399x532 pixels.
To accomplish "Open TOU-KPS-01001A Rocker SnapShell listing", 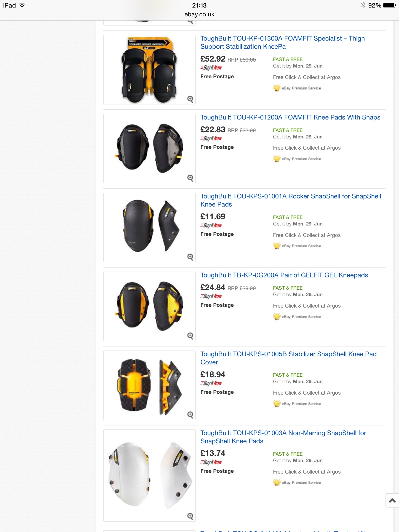I will coord(291,200).
